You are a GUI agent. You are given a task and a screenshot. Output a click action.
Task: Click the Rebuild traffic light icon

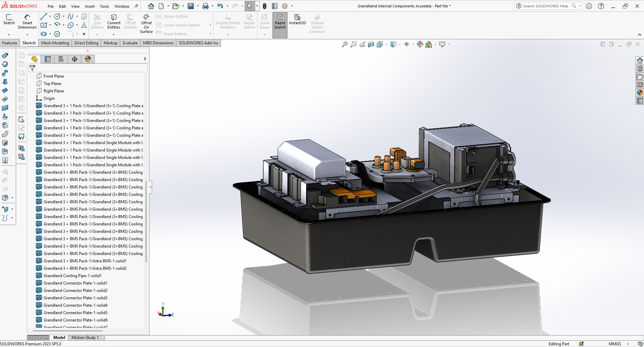click(x=265, y=6)
